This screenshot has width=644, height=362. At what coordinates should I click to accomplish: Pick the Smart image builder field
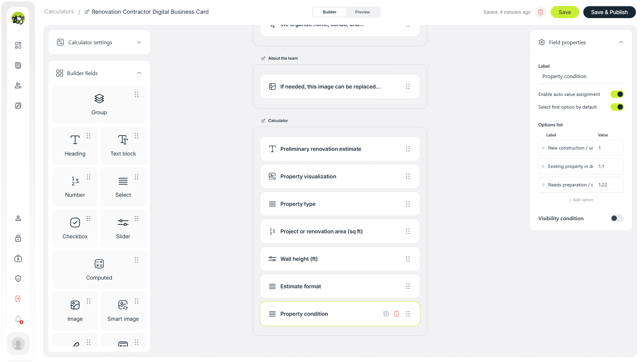click(x=123, y=311)
